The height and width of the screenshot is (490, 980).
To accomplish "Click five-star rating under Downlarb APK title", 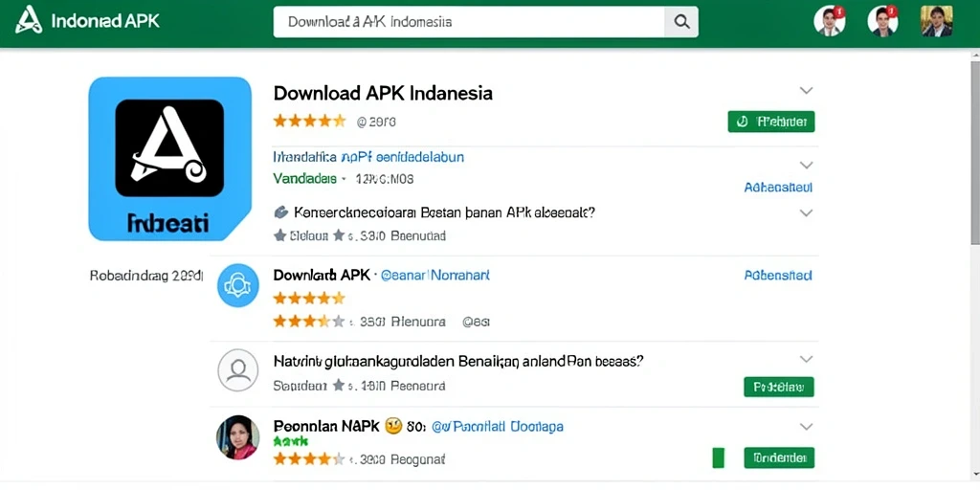I will (309, 299).
